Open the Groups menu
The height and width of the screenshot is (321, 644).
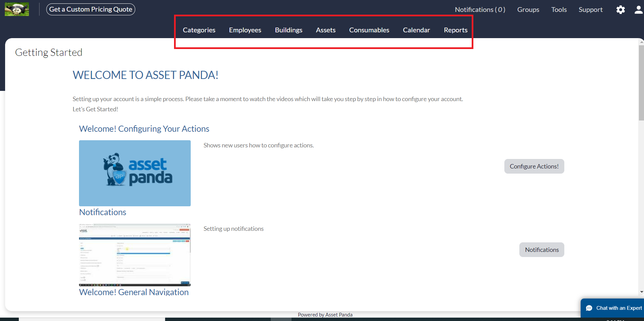point(528,10)
